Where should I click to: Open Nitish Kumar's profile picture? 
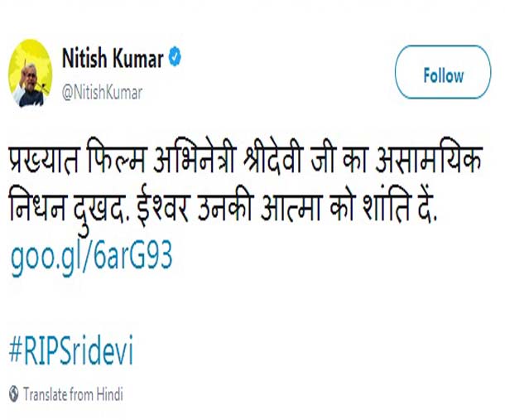point(31,73)
